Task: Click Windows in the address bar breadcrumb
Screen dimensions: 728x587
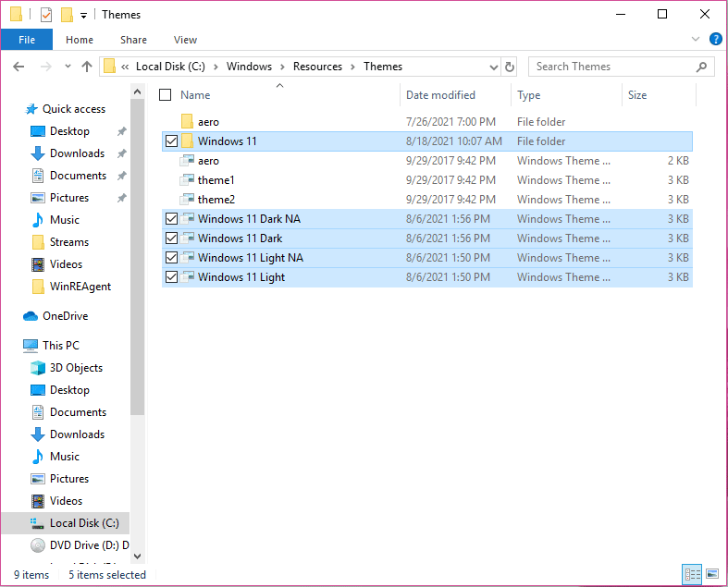Action: (250, 67)
